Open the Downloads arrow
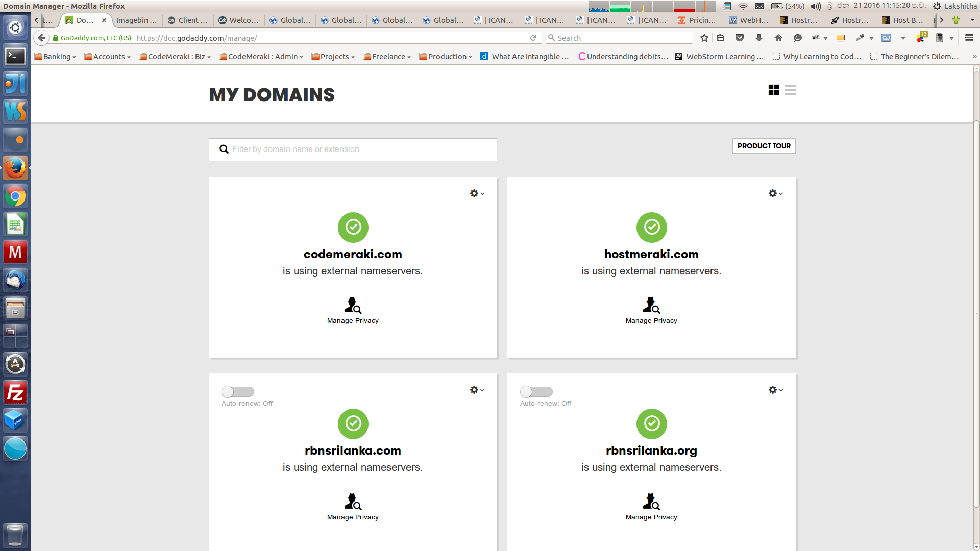Screen dimensions: 980x551 click(759, 38)
